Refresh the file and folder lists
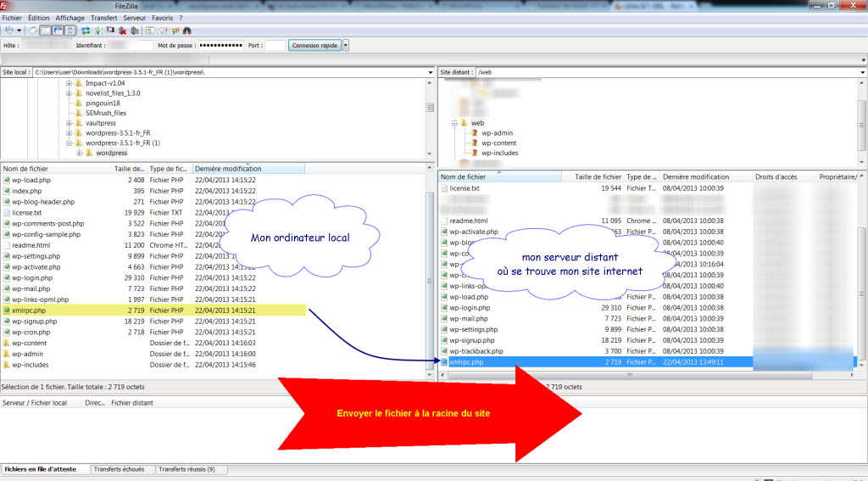868x481 pixels. coord(86,31)
